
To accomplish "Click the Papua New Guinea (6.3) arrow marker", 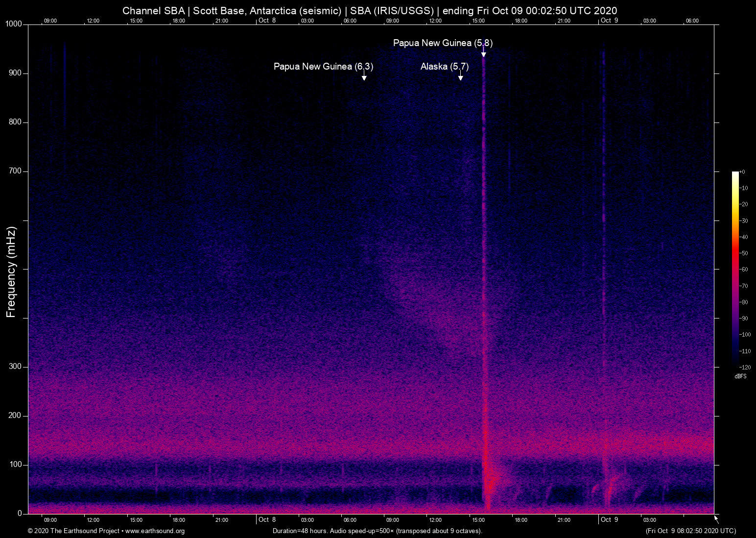I will (364, 77).
